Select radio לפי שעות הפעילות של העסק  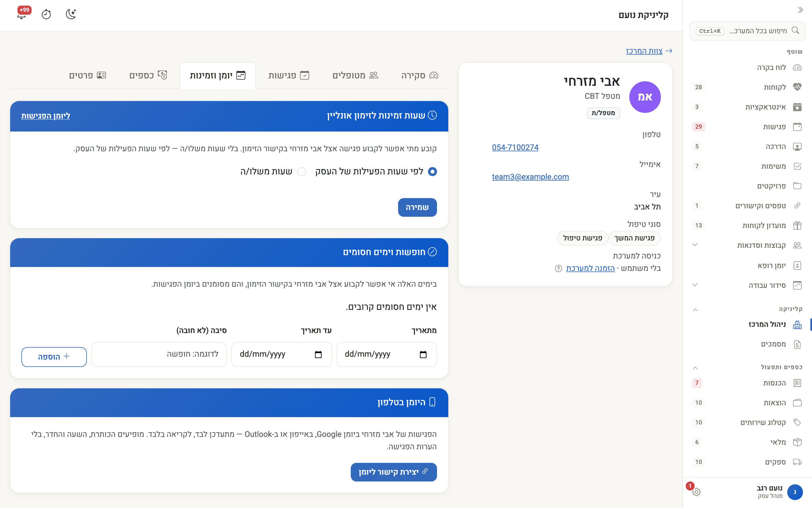pos(432,172)
